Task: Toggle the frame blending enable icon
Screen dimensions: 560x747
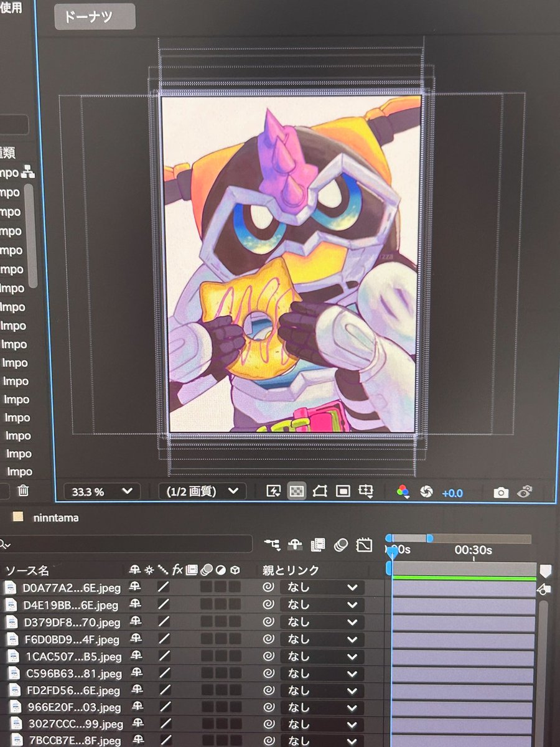Action: pos(318,545)
